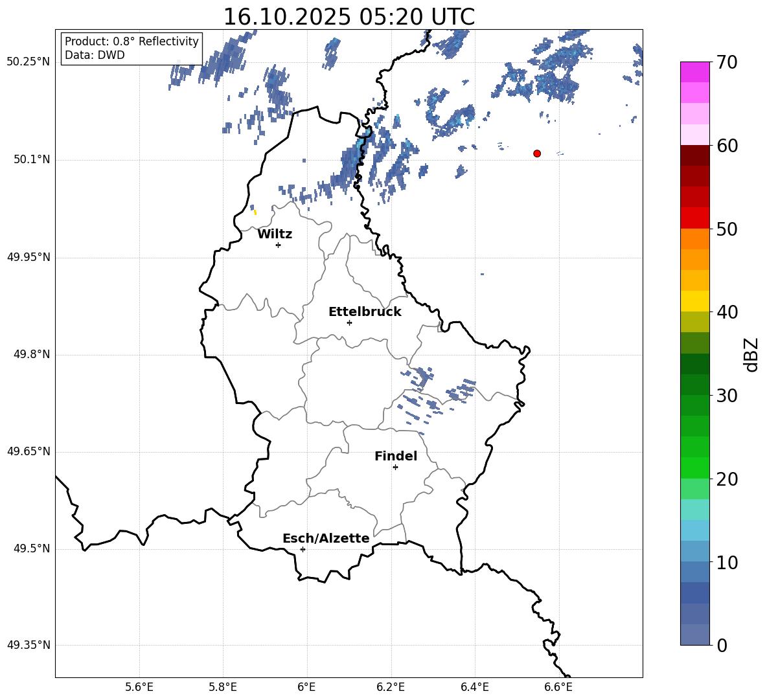Click the bright green colorbar segment at 20
The width and height of the screenshot is (767, 700).
(694, 468)
